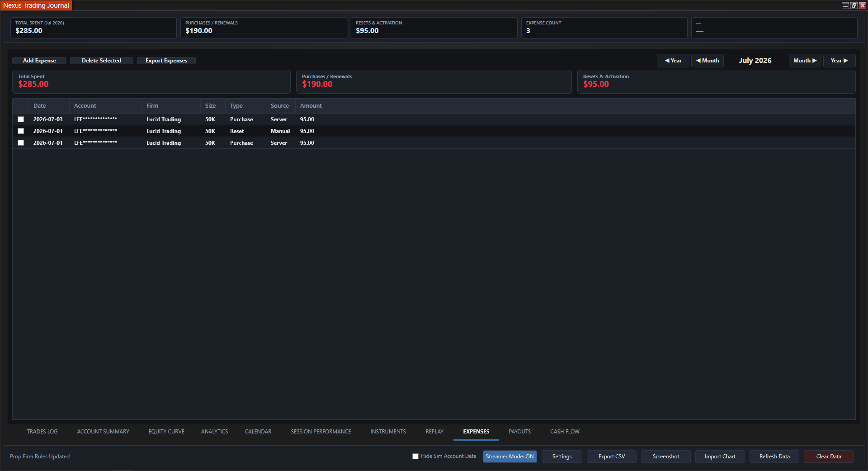Advance to next year
868x471 pixels.
(x=839, y=61)
